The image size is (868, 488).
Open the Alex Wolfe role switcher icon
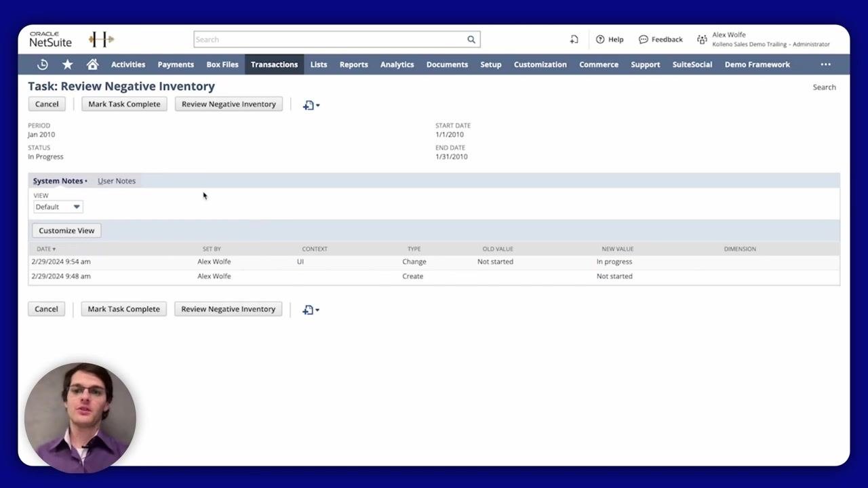point(702,39)
